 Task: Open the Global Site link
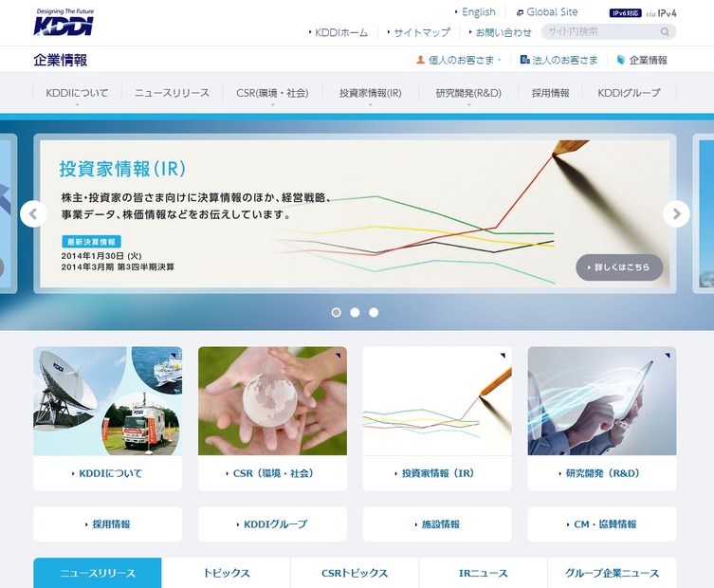point(552,12)
